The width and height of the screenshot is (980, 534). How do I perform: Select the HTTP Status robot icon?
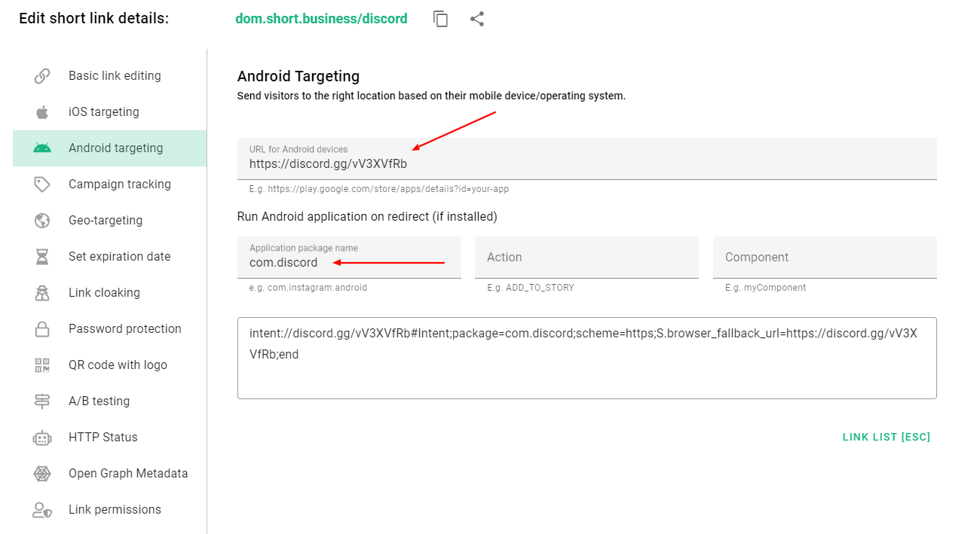[41, 437]
